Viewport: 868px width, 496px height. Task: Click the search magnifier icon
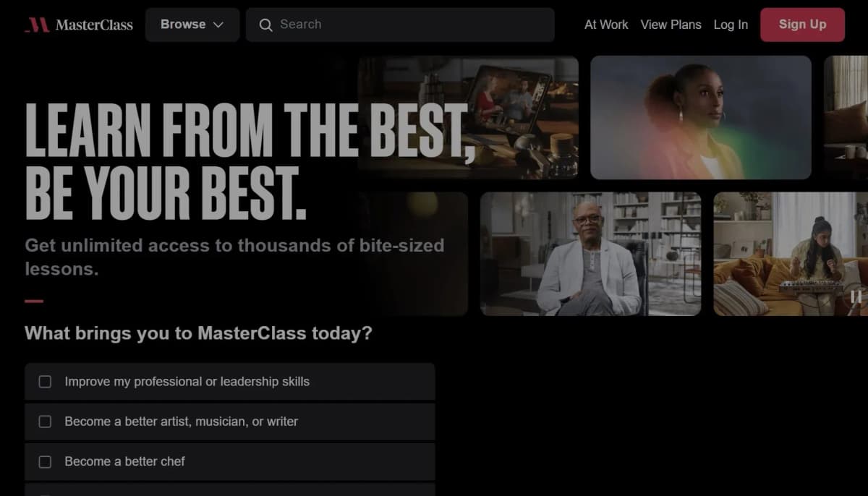pos(265,25)
